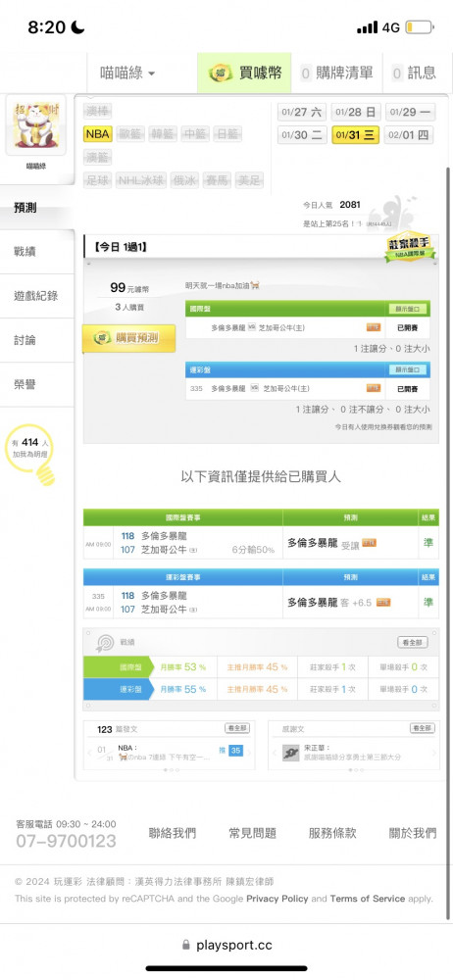Tap the orange tag next to 受讓
The width and height of the screenshot is (453, 980).
[x=369, y=543]
